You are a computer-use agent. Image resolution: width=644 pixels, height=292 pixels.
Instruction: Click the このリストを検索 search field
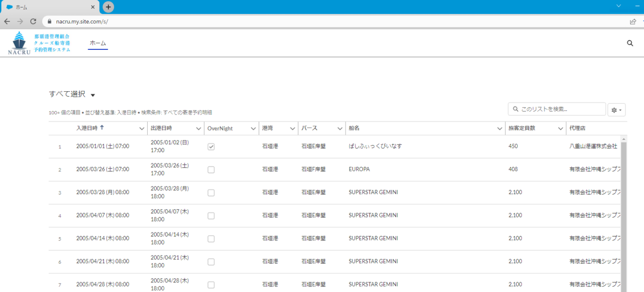557,109
